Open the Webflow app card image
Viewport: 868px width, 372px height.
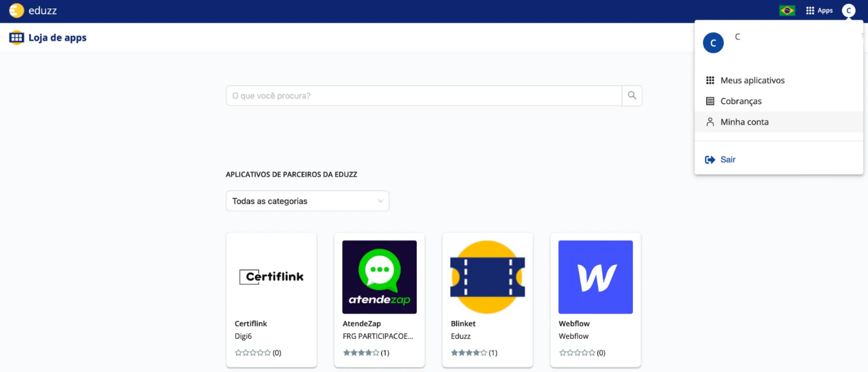point(595,277)
